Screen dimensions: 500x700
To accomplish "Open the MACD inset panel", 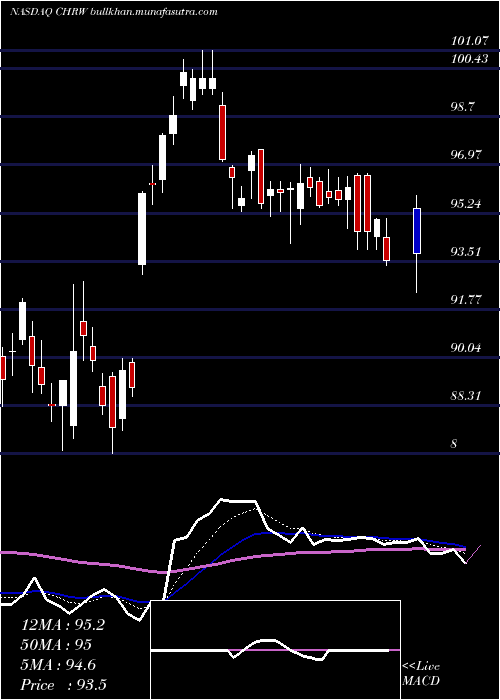I will coord(275,650).
